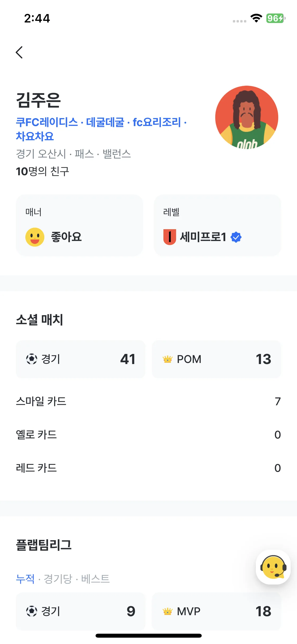Open the 쿠FC레이디스 team link
The image size is (297, 644).
tap(47, 122)
